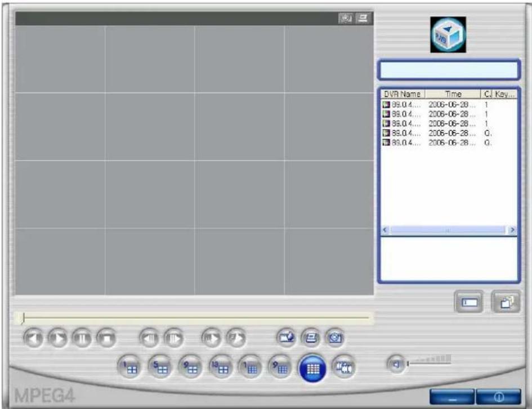The width and height of the screenshot is (532, 409).
Task: Click the list's right horizontal scroll arrow
Action: click(x=512, y=230)
